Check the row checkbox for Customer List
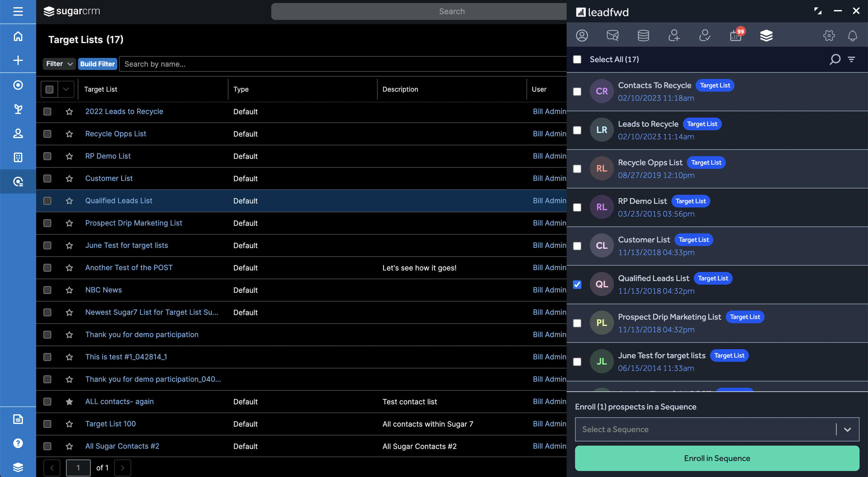This screenshot has width=868, height=477. [x=47, y=179]
